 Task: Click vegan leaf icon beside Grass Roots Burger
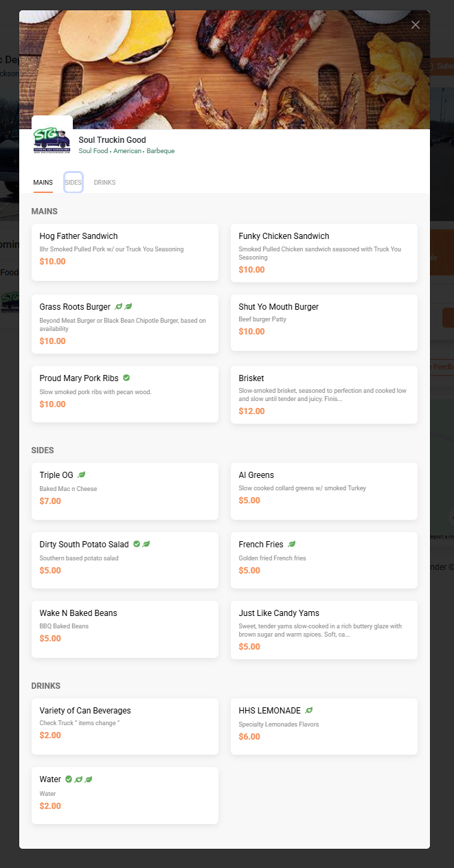coord(119,307)
